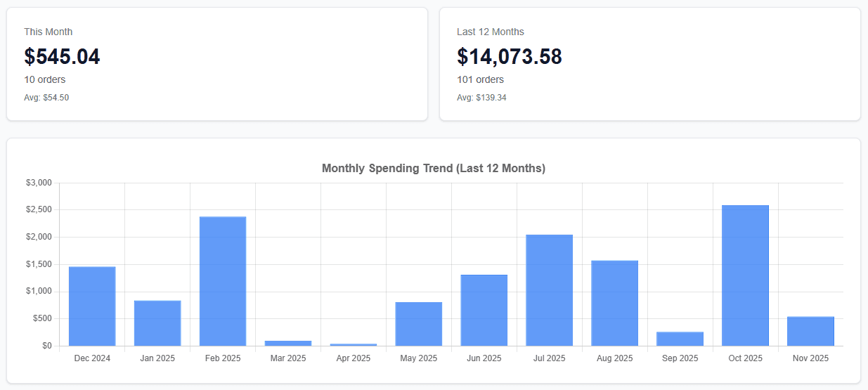Click the $14,073.58 twelve-month total

tap(510, 56)
